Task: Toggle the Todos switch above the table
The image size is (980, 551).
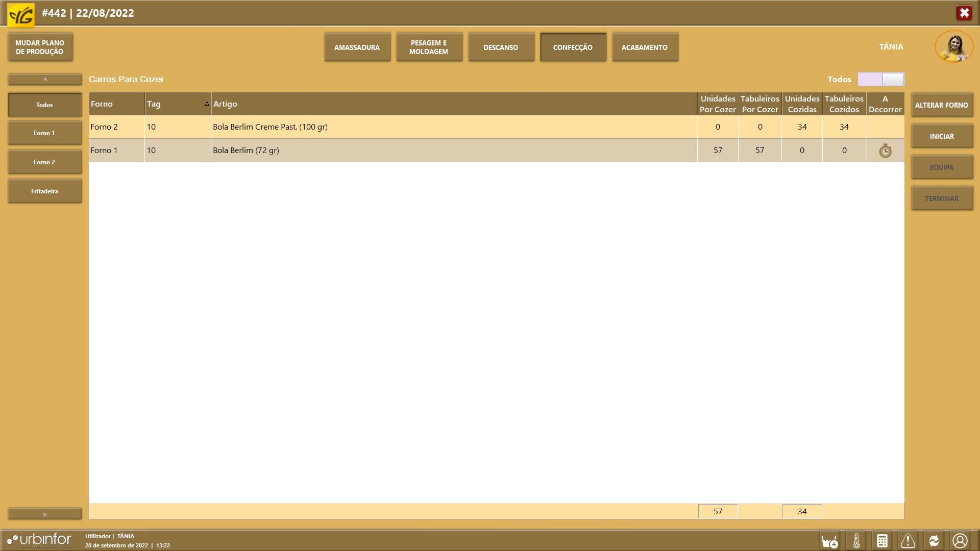Action: (x=881, y=79)
